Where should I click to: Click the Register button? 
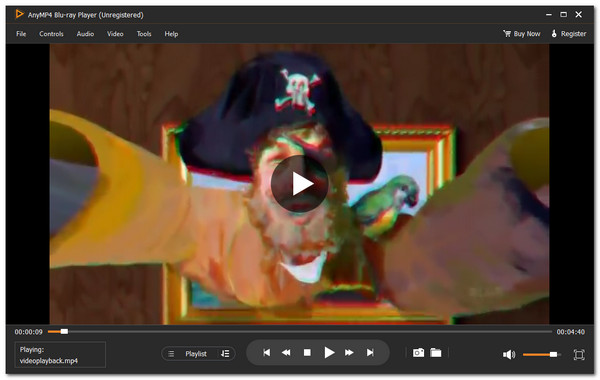pyautogui.click(x=569, y=34)
